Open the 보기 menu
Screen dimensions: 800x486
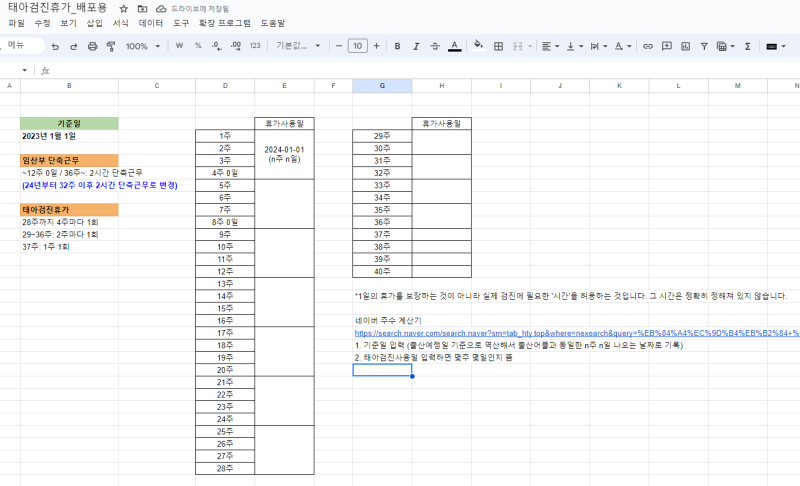click(68, 23)
